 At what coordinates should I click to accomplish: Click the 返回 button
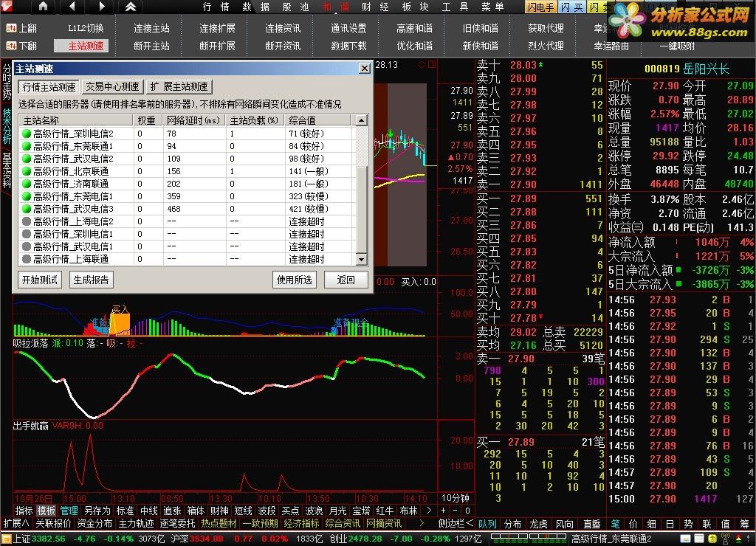coord(346,280)
